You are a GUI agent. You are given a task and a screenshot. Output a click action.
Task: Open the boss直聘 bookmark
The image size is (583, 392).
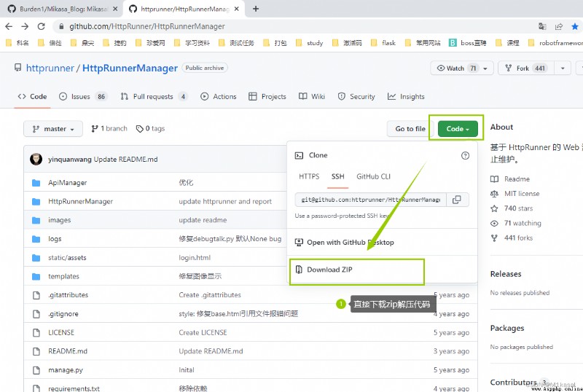(467, 43)
